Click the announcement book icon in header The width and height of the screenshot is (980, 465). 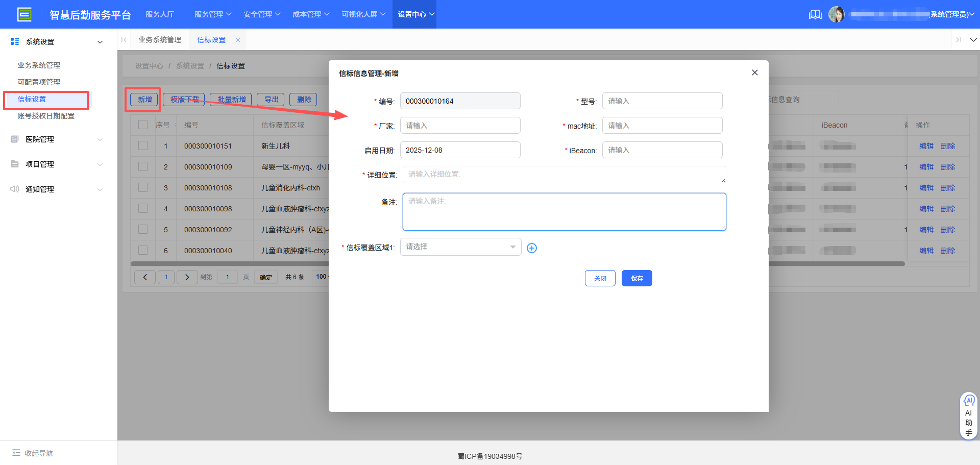pyautogui.click(x=815, y=14)
